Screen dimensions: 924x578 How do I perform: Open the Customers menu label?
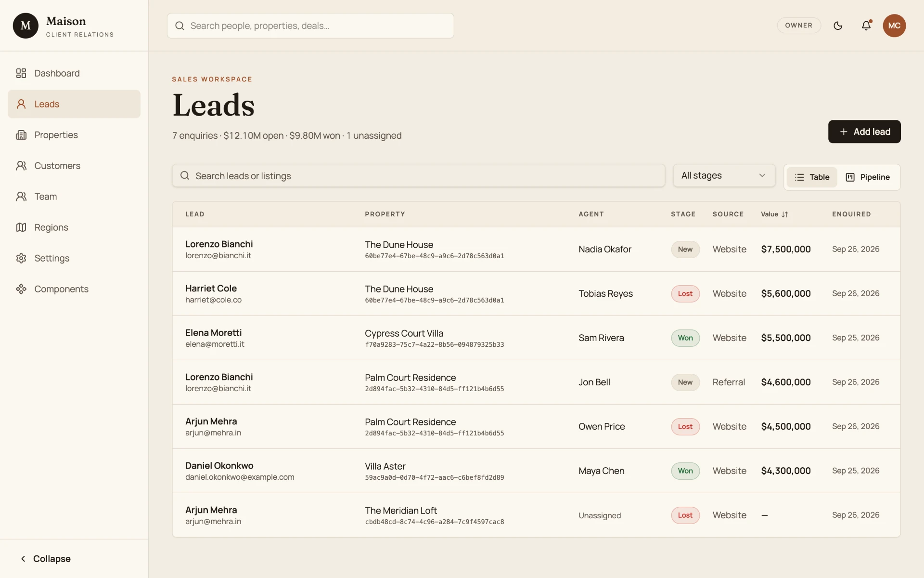pos(57,166)
